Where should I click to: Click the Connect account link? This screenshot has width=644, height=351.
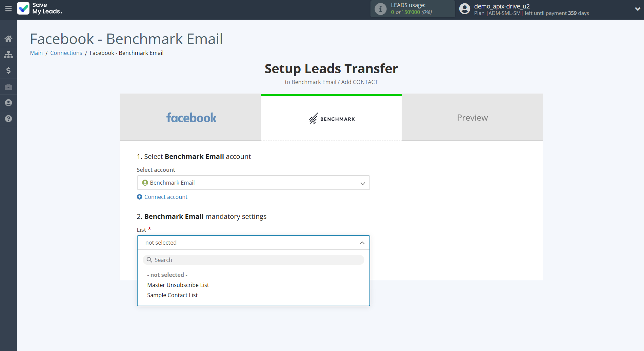166,197
